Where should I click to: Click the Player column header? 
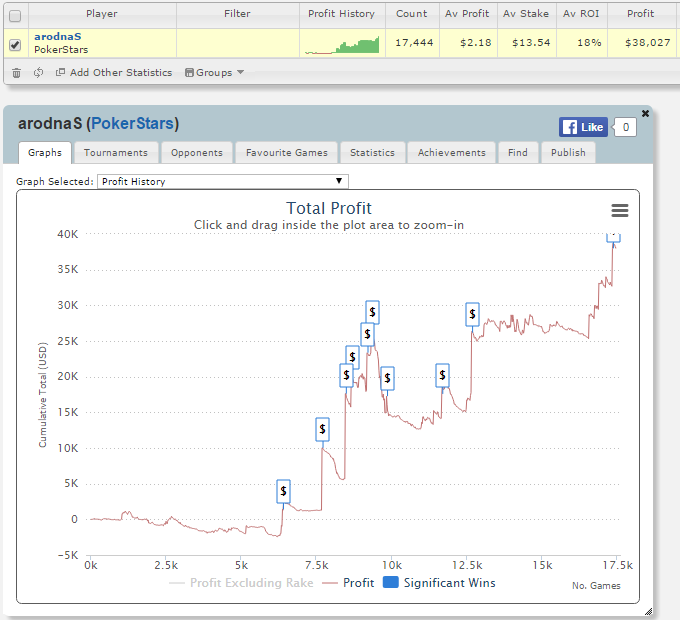101,14
